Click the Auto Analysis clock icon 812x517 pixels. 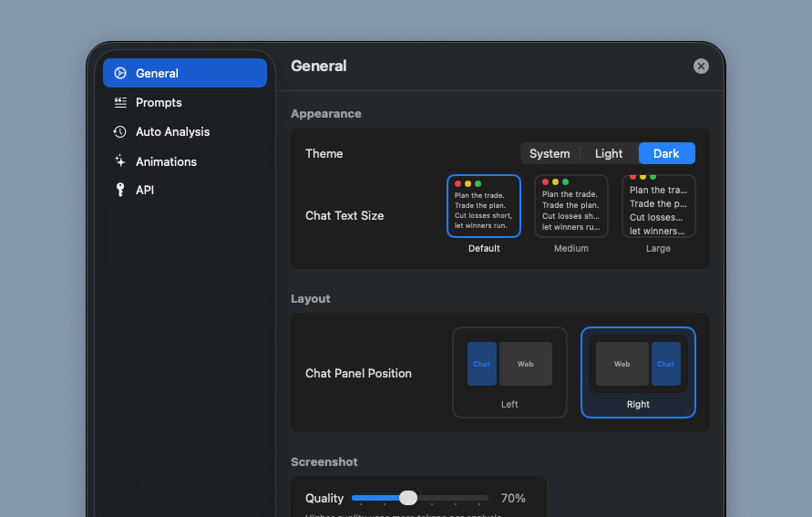[x=119, y=131]
